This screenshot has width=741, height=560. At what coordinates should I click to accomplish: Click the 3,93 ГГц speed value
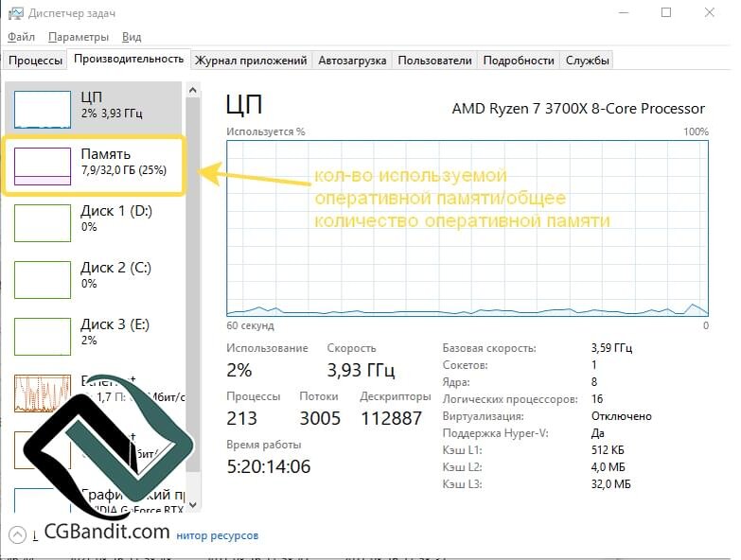[361, 370]
